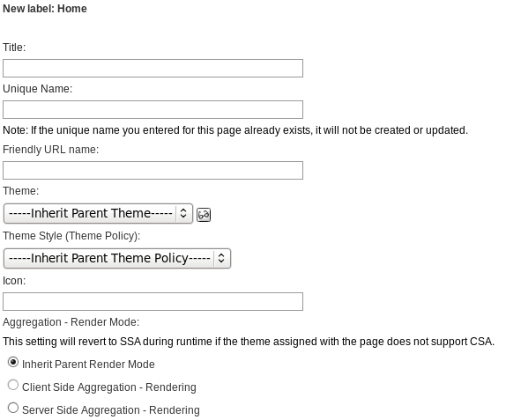Screen dimensions: 506x420
Task: Select Inherit Parent Render Mode radio button
Action: coord(13,362)
